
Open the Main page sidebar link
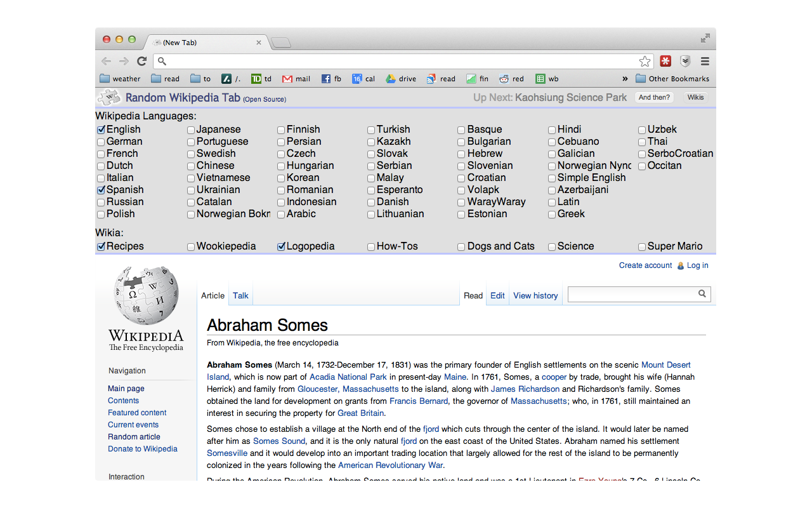pos(126,389)
